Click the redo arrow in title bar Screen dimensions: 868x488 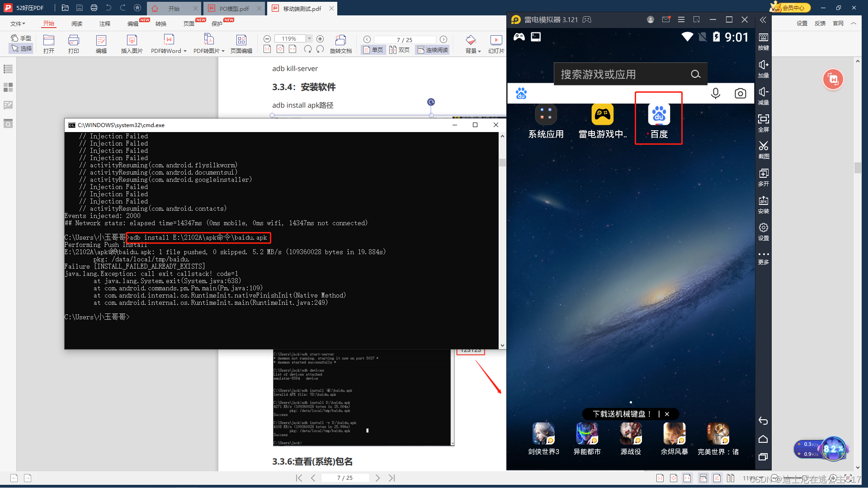(123, 8)
